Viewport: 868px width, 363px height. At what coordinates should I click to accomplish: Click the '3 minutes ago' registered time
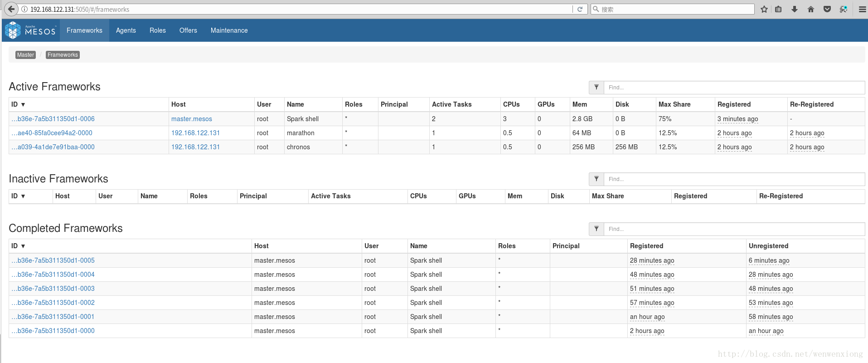[x=737, y=119]
